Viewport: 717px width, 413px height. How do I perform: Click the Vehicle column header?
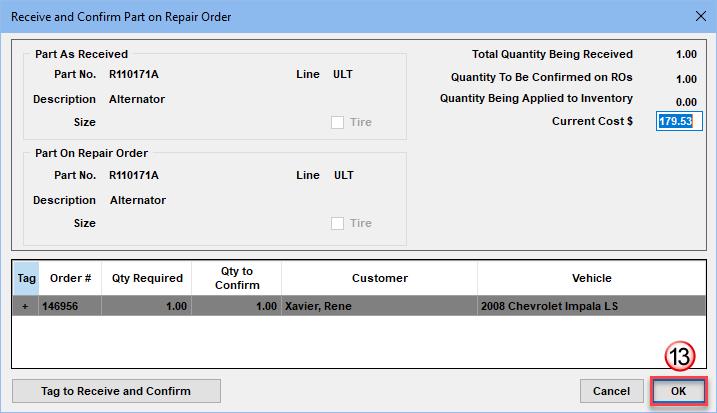[591, 278]
